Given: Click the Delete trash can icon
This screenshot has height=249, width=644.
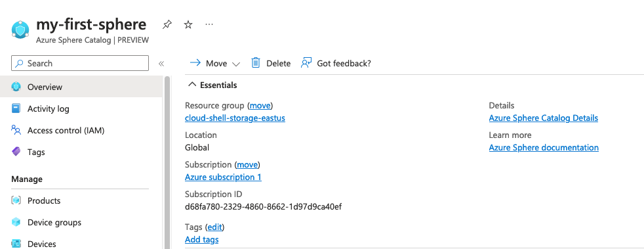Looking at the screenshot, I should [x=256, y=63].
